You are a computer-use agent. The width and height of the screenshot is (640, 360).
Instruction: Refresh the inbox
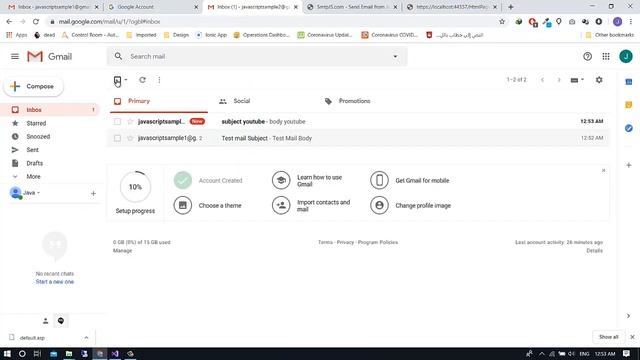[x=142, y=80]
